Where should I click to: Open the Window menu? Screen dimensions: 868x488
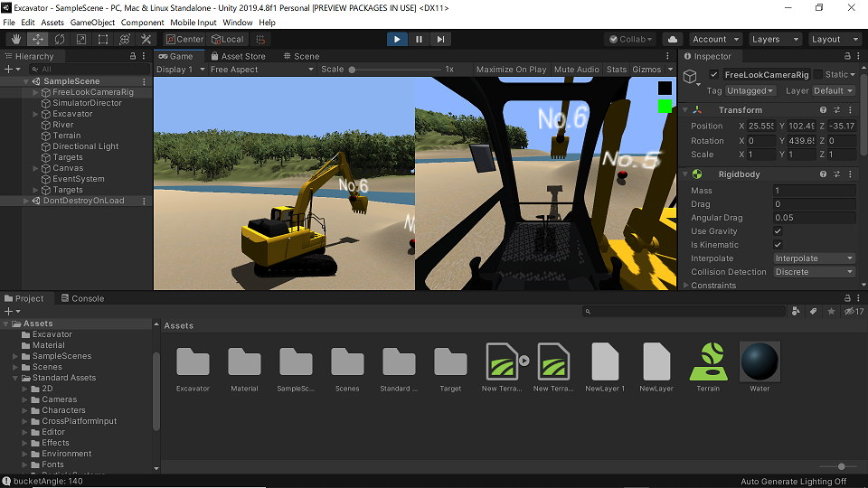pos(238,22)
